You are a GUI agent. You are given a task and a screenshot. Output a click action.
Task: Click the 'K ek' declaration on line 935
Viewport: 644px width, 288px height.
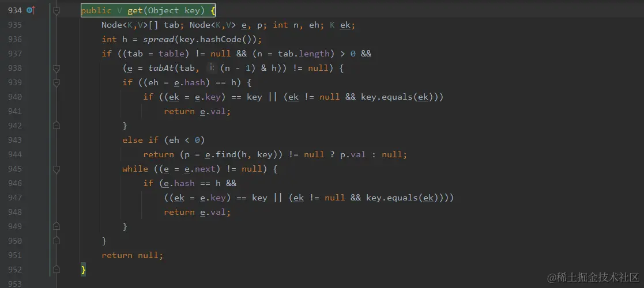click(x=340, y=25)
